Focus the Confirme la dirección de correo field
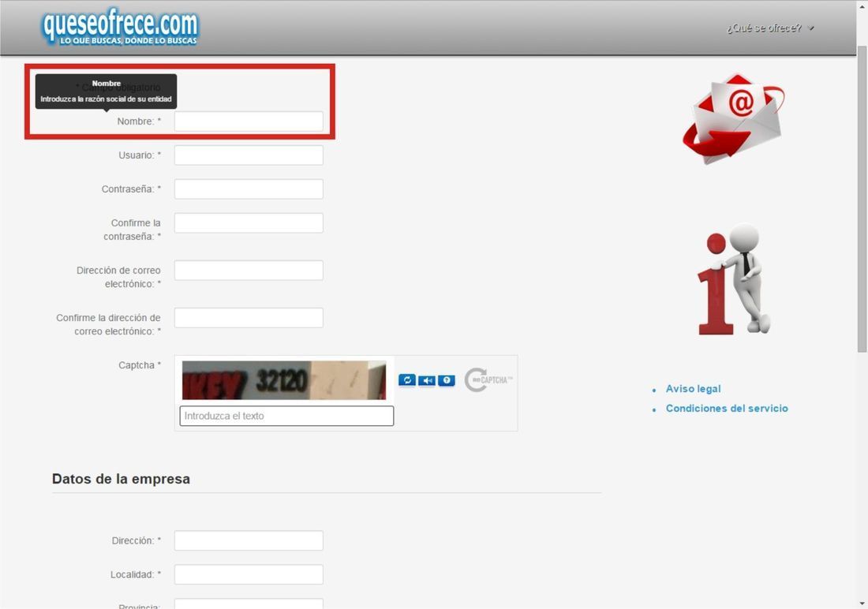Screen dimensions: 868x609 tap(249, 318)
